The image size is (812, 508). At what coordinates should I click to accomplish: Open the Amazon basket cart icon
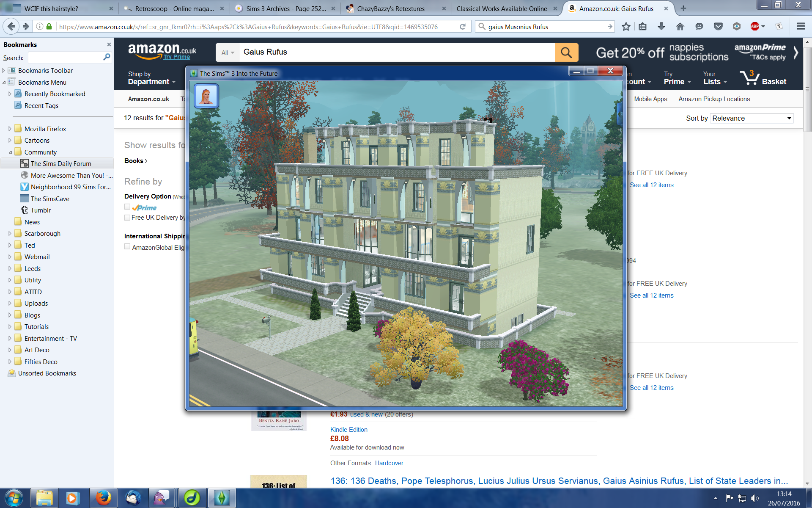point(750,77)
